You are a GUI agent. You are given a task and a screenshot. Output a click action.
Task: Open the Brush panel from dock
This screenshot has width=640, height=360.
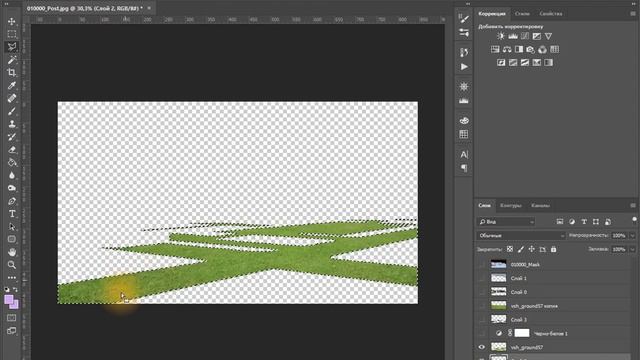(x=464, y=18)
